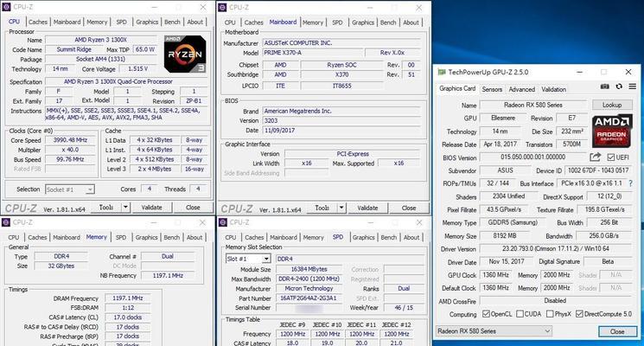644x346 pixels.
Task: Click the BIOS share/export arrow icon in GPU-Z
Action: click(595, 157)
